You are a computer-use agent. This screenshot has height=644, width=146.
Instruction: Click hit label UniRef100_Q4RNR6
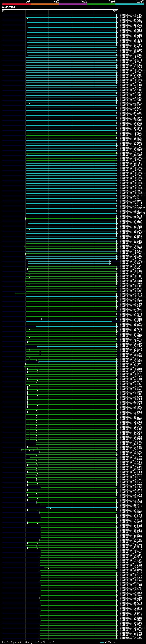[131, 263]
